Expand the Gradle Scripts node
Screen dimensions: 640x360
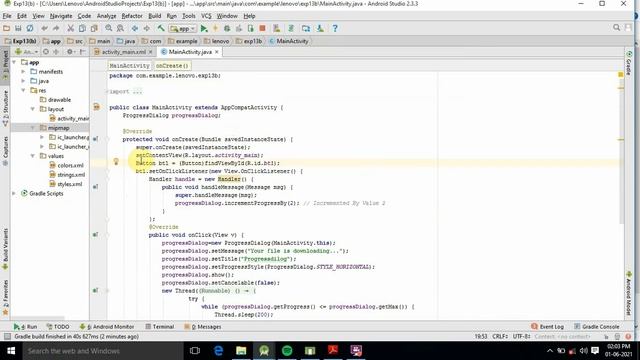[14, 193]
